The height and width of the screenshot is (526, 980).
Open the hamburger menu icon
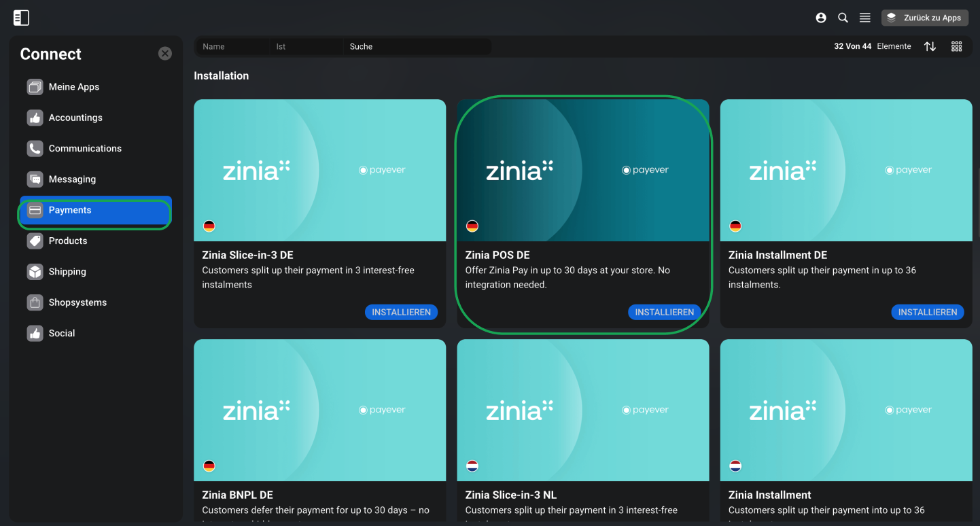[865, 18]
